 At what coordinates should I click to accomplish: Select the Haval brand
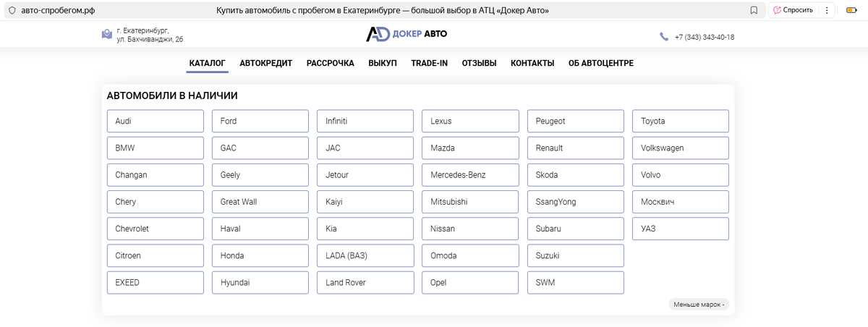(x=260, y=229)
